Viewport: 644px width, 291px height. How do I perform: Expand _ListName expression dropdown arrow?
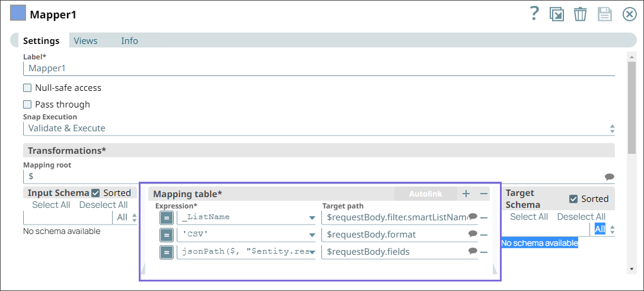[x=312, y=218]
